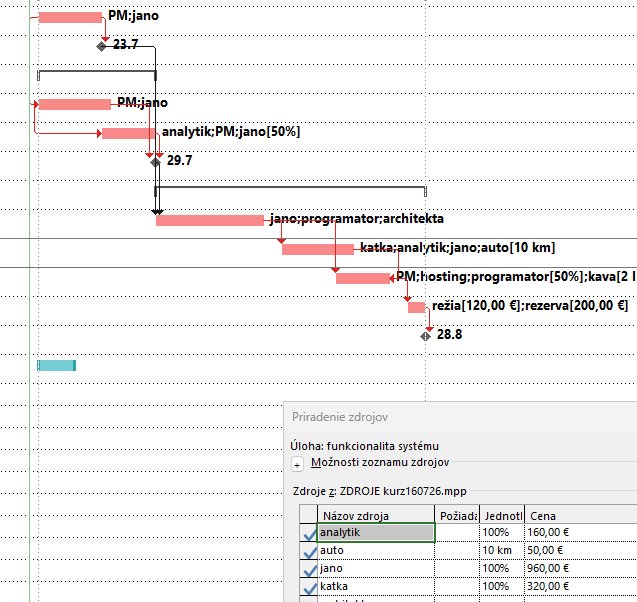Click the 100% units cell for jano
Viewport: 637px width, 602px height.
click(x=502, y=569)
